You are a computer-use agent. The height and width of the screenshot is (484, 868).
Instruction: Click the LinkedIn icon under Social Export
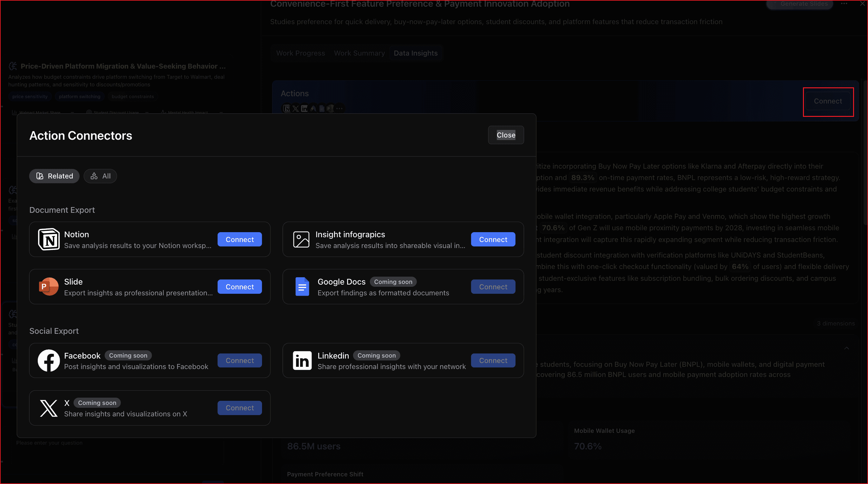[302, 360]
